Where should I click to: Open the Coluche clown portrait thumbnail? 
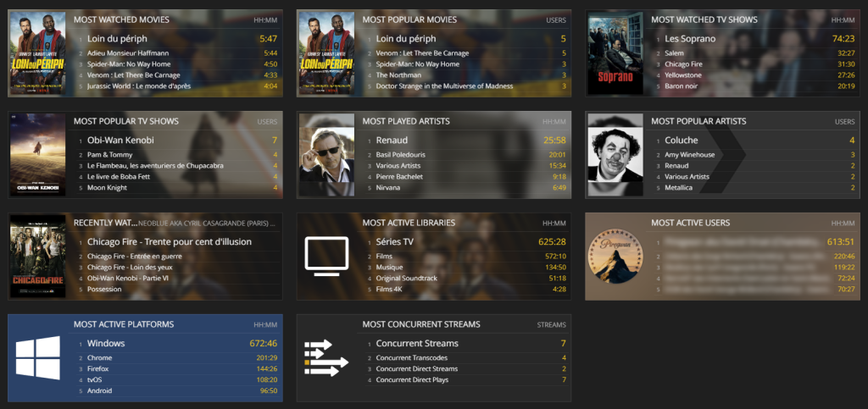[615, 155]
